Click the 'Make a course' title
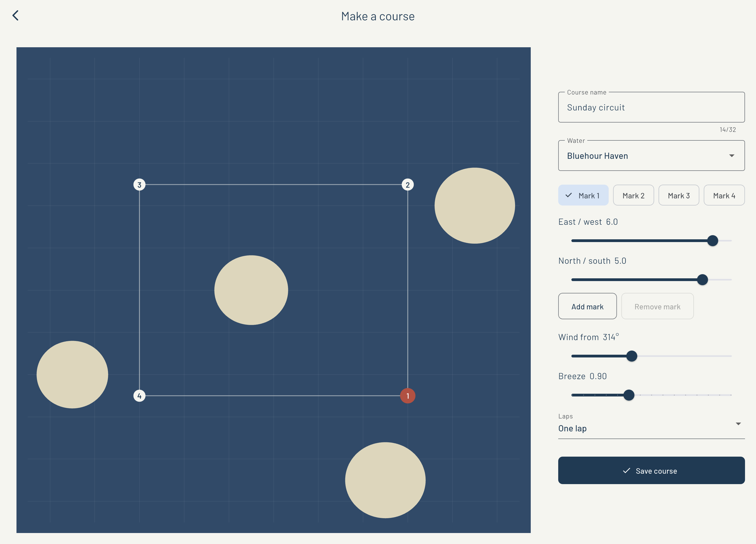 click(x=378, y=16)
